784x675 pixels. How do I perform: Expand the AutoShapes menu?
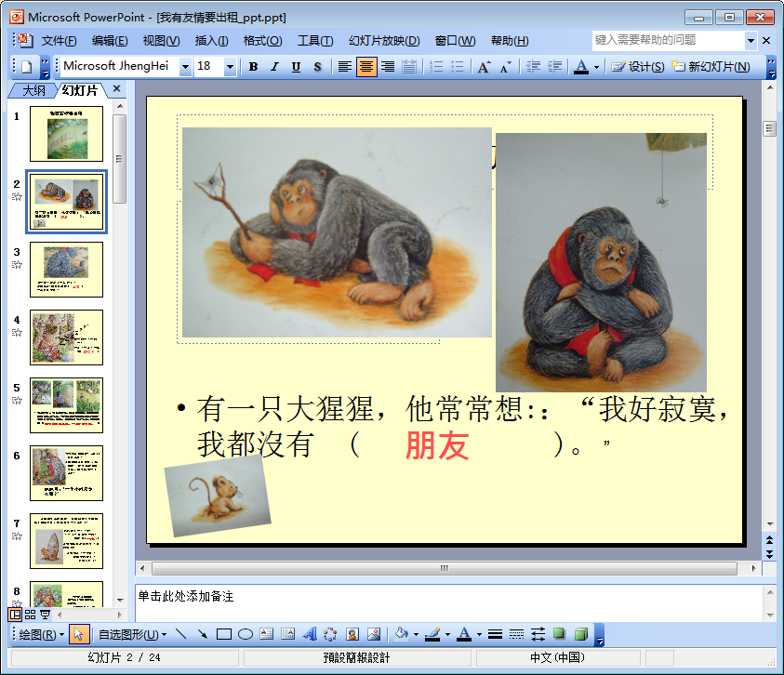pos(132,635)
